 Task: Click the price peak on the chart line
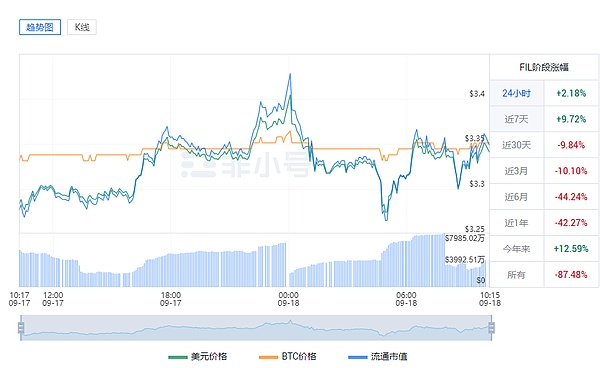point(290,74)
